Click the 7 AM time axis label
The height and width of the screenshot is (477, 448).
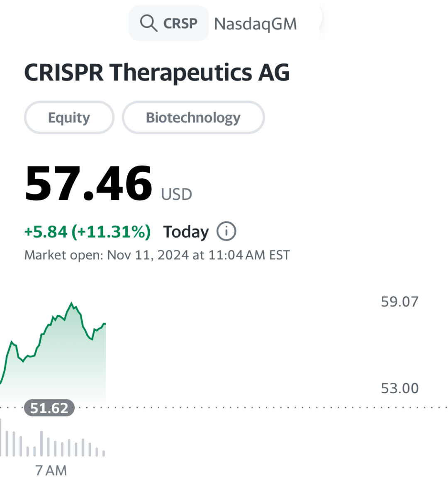[x=51, y=470]
